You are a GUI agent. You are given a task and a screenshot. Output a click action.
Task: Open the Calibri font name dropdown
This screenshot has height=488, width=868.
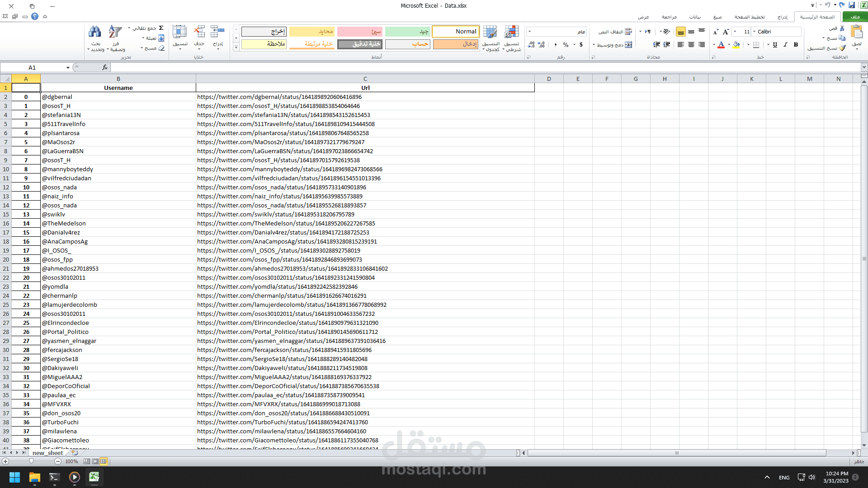click(754, 32)
